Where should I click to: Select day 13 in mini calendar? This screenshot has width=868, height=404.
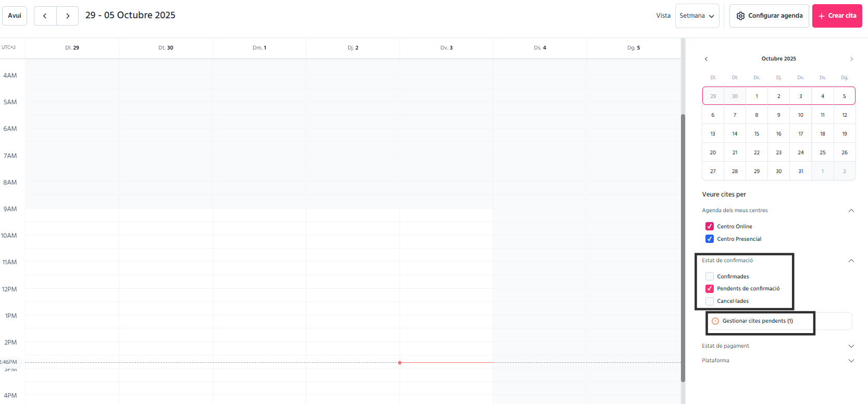pyautogui.click(x=713, y=134)
